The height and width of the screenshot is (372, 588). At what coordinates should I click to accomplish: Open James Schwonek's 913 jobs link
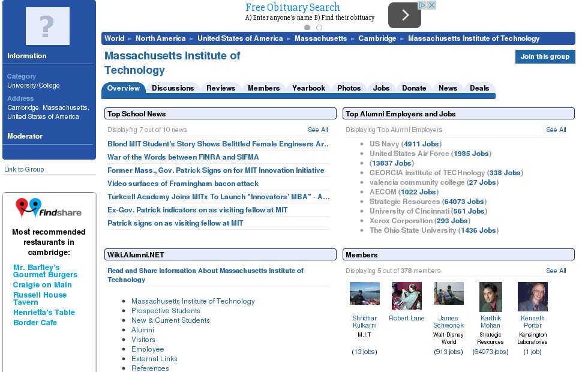449,352
